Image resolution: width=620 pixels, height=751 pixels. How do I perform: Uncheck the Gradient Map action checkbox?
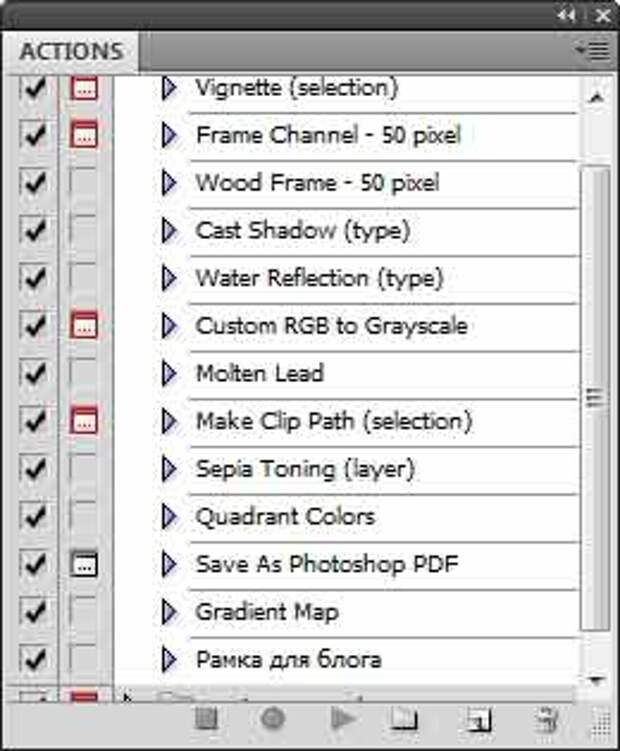tap(34, 611)
